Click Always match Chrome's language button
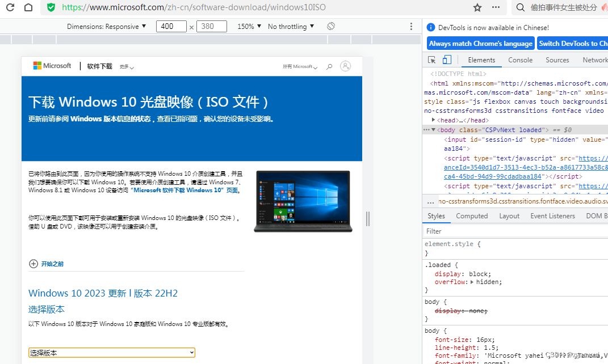This screenshot has width=608, height=364. coord(481,43)
